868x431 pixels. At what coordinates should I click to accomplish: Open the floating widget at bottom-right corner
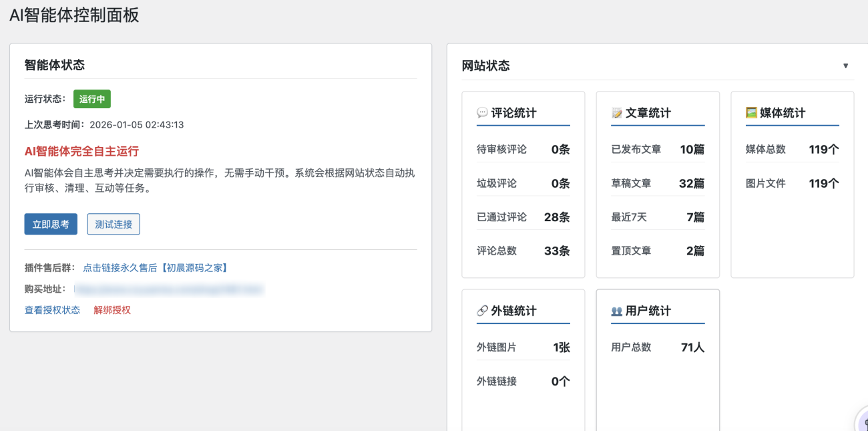coord(861,422)
